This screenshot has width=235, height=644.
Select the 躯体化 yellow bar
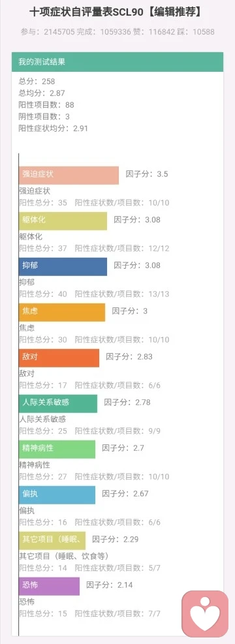(x=63, y=221)
